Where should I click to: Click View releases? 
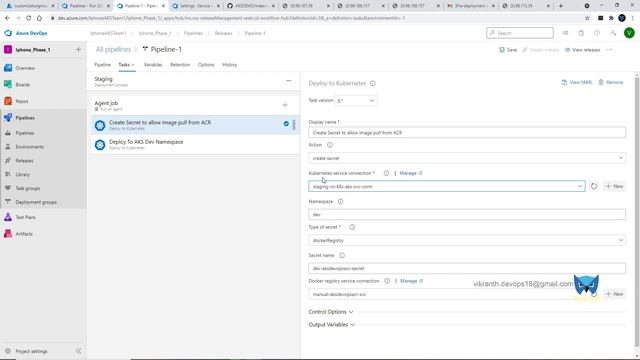[x=582, y=50]
